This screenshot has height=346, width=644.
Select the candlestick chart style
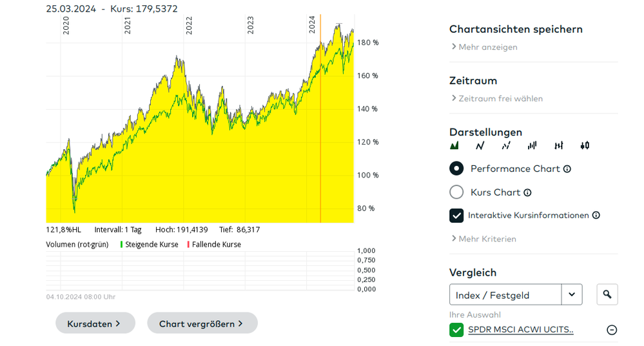coord(585,145)
